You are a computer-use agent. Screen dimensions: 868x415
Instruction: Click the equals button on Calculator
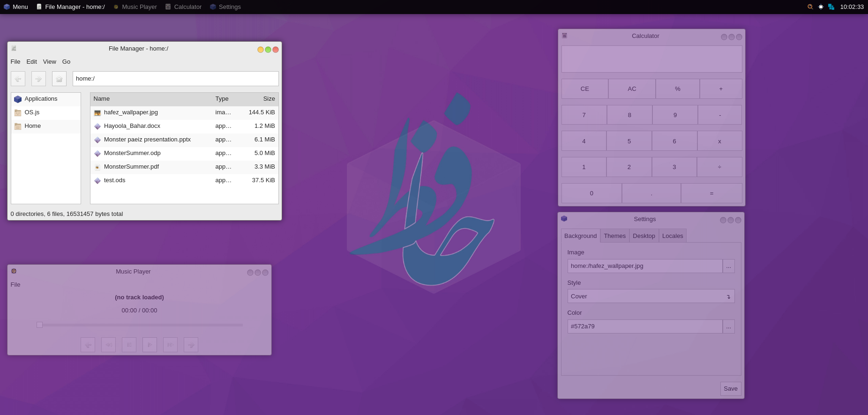coord(711,193)
